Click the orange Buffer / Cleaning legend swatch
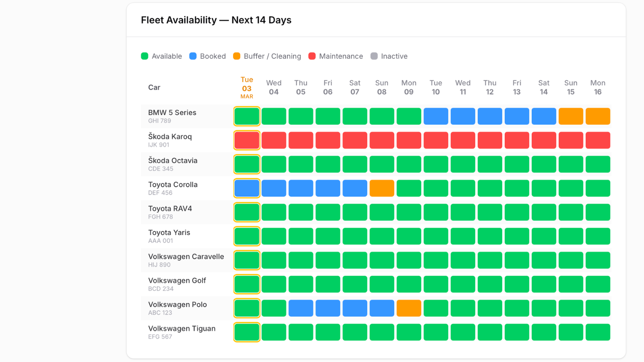Viewport: 644px width, 362px height. [x=237, y=56]
